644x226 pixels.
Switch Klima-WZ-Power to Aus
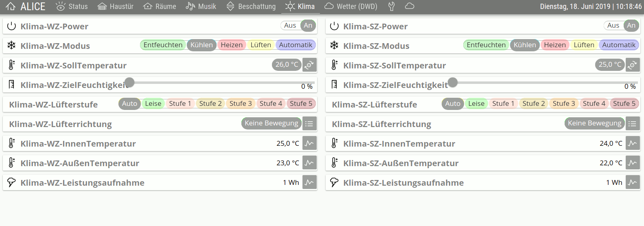coord(290,25)
